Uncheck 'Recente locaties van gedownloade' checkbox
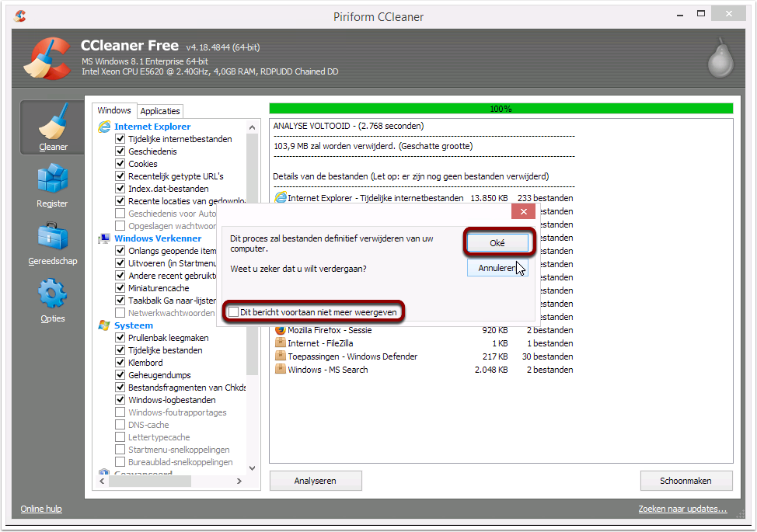 point(120,200)
